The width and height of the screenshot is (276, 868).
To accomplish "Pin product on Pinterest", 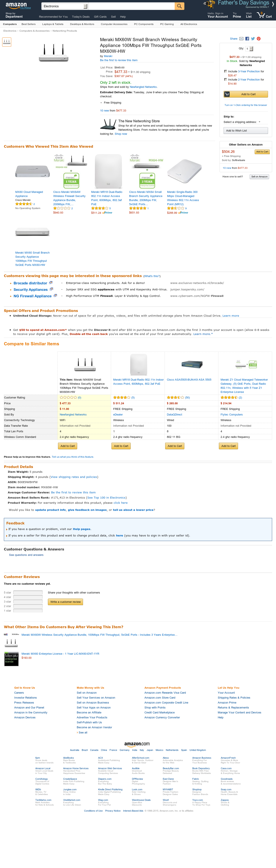I will pos(259,39).
